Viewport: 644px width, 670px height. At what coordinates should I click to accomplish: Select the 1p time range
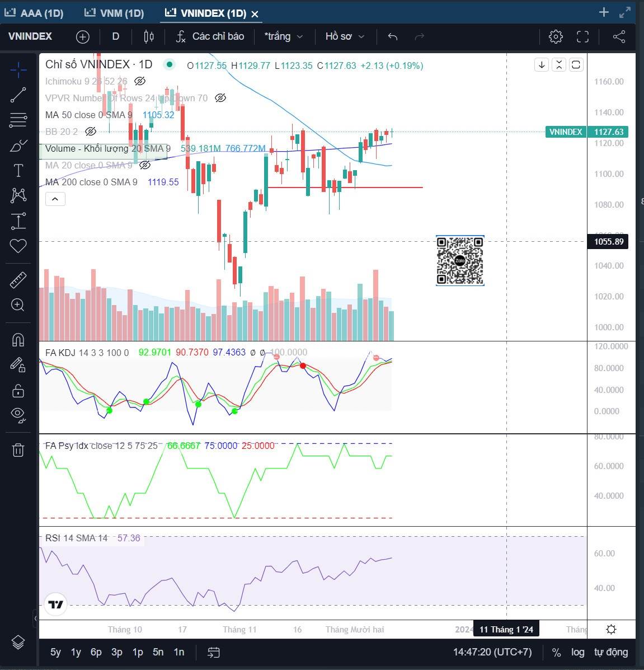(x=138, y=652)
